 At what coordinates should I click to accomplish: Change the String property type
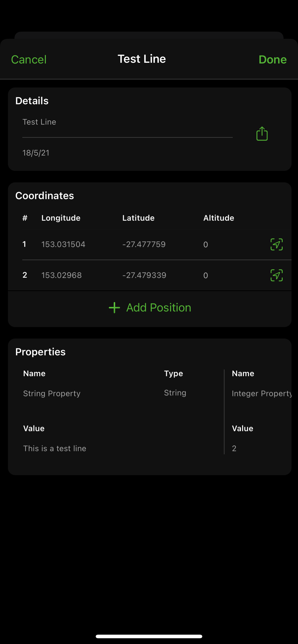click(175, 393)
